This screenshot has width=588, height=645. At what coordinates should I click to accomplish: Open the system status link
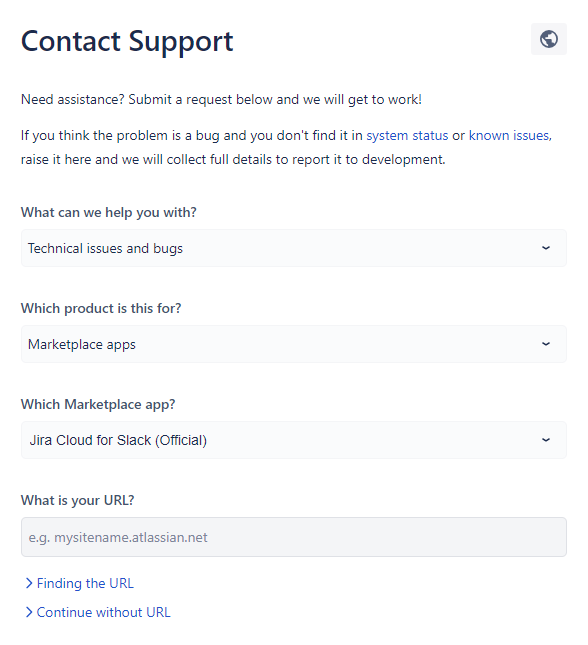407,135
